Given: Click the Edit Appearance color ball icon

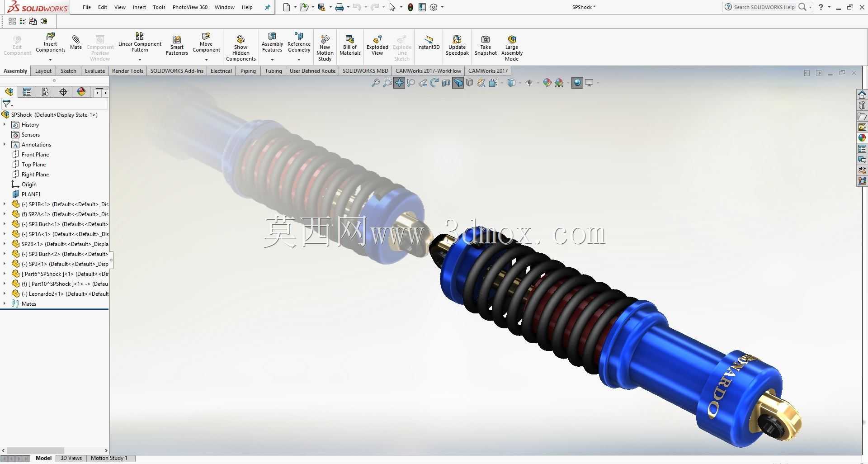Looking at the screenshot, I should click(547, 83).
